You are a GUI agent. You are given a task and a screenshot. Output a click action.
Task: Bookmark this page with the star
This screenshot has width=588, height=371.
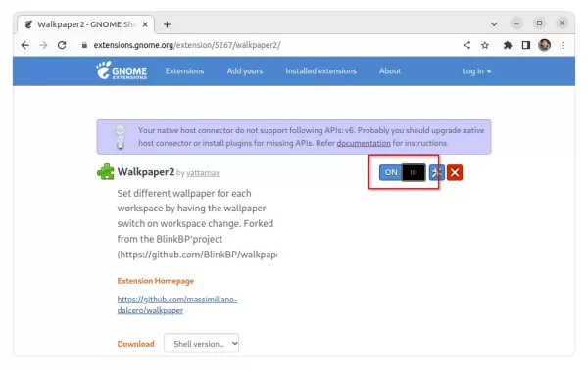point(485,45)
